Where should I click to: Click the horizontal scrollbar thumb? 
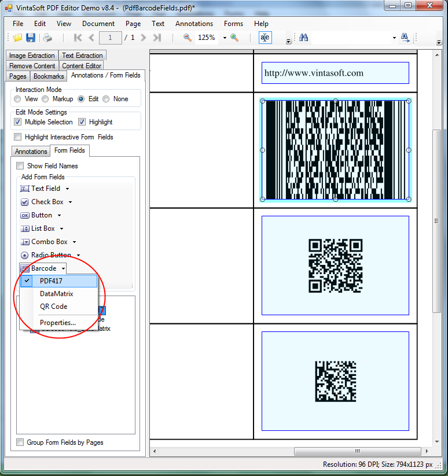(x=358, y=451)
